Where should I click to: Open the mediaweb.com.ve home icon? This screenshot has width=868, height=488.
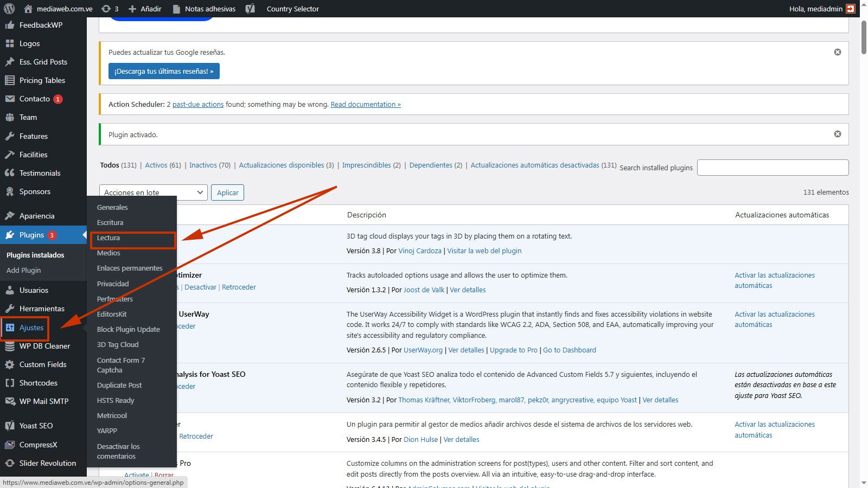tap(28, 9)
